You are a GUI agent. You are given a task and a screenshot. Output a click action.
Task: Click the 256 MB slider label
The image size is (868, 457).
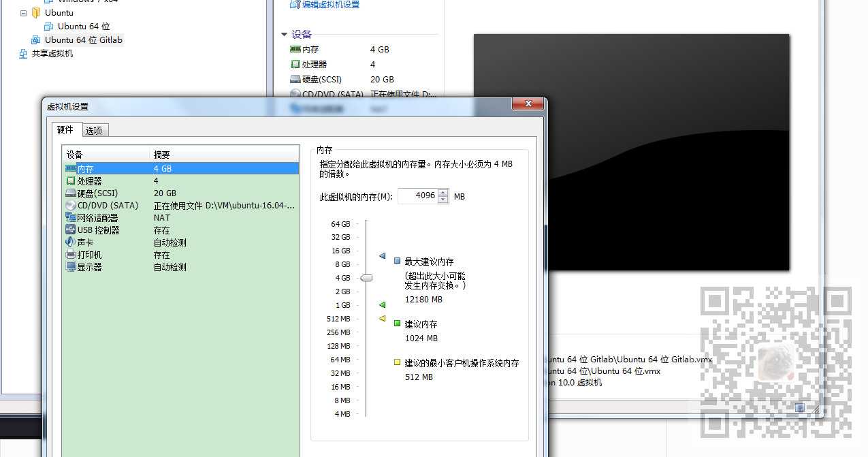click(x=338, y=332)
